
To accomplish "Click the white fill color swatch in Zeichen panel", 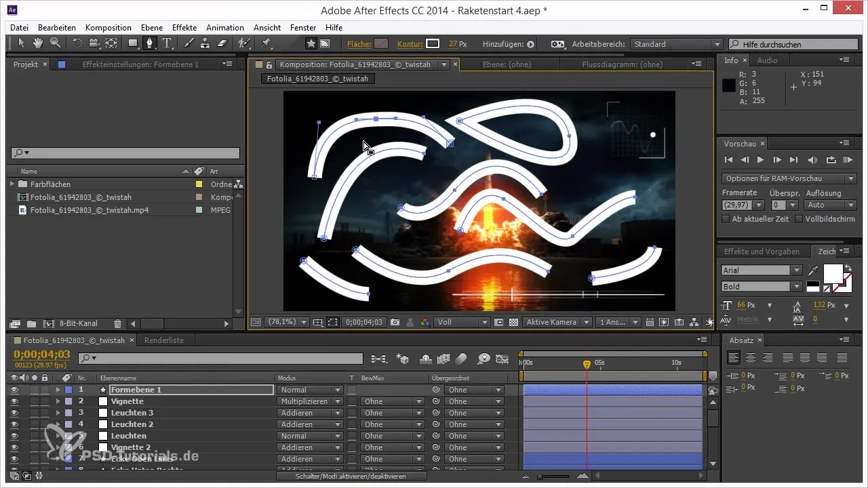I will coord(833,273).
